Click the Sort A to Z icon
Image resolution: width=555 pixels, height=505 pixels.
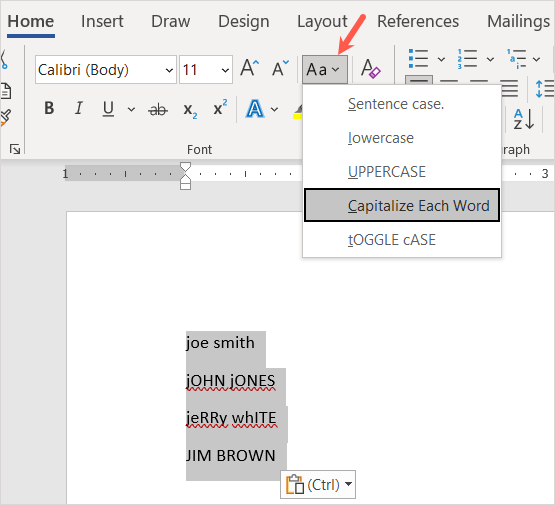tap(524, 119)
